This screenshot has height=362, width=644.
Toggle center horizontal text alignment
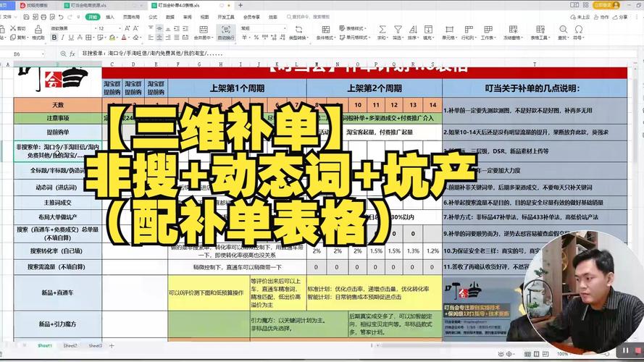click(159, 38)
